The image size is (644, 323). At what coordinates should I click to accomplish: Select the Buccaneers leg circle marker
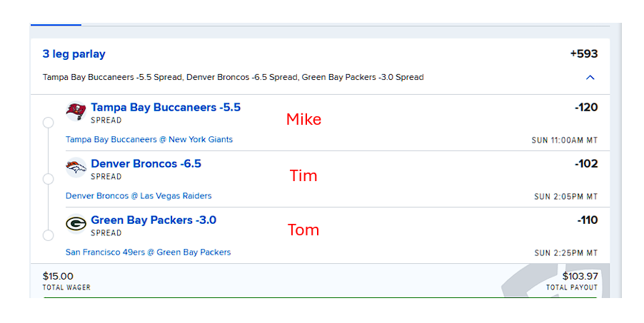[49, 123]
